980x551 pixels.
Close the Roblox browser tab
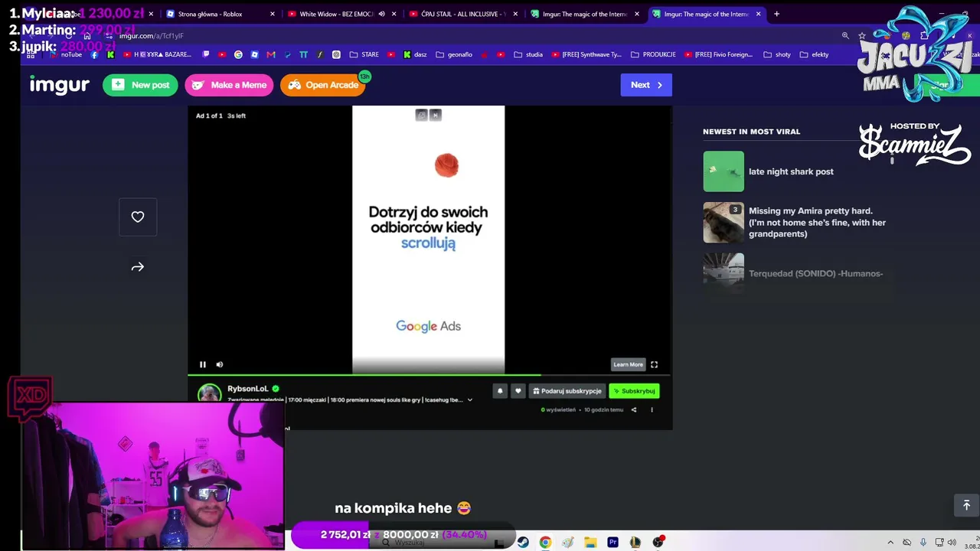pos(272,14)
